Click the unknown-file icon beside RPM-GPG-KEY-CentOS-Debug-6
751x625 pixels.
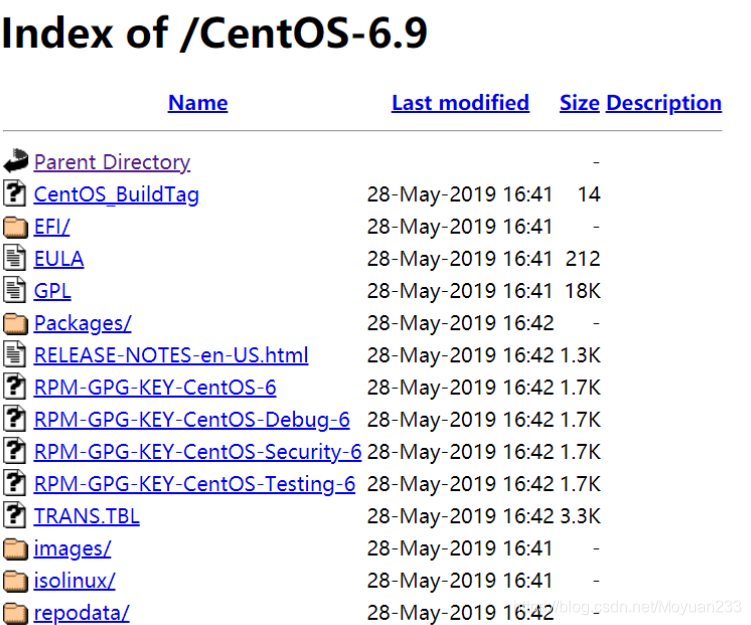tap(15, 418)
